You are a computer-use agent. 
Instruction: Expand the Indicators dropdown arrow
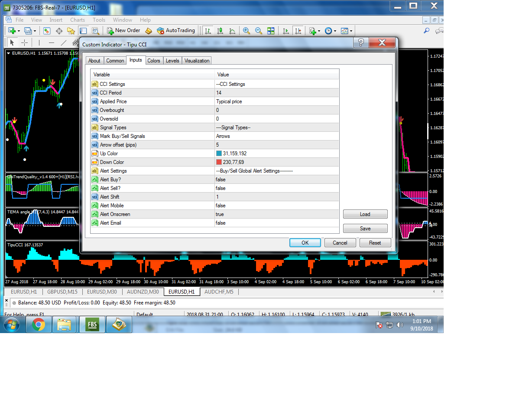pyautogui.click(x=319, y=31)
